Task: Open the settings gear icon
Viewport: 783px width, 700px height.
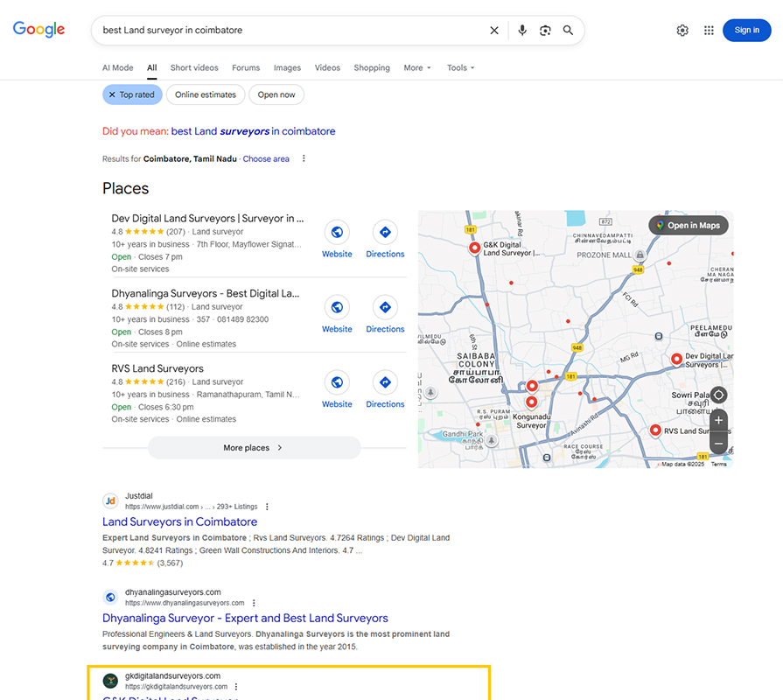Action: click(682, 31)
